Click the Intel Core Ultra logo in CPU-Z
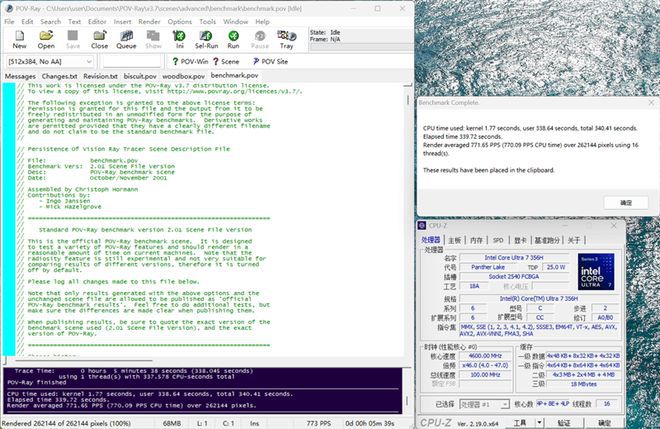 click(x=596, y=272)
